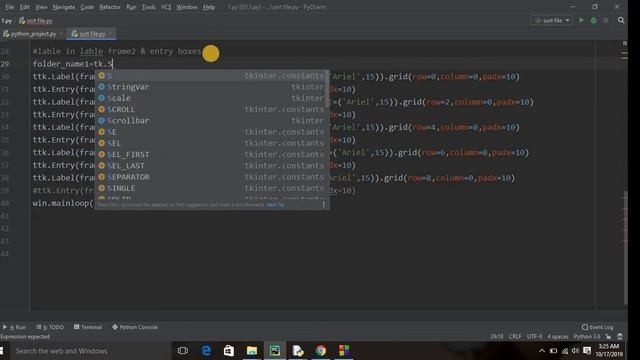
Task: Start debugging with the bug icon
Action: pos(593,20)
